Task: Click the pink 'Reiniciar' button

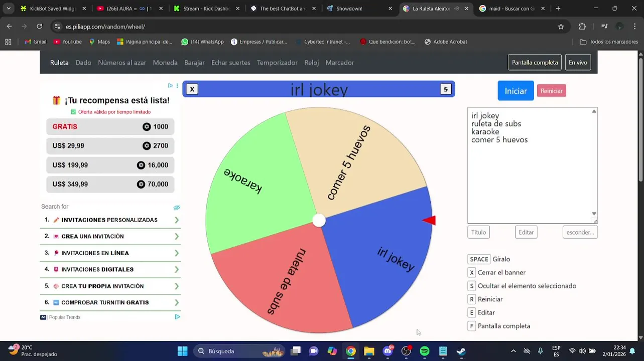Action: point(552,91)
